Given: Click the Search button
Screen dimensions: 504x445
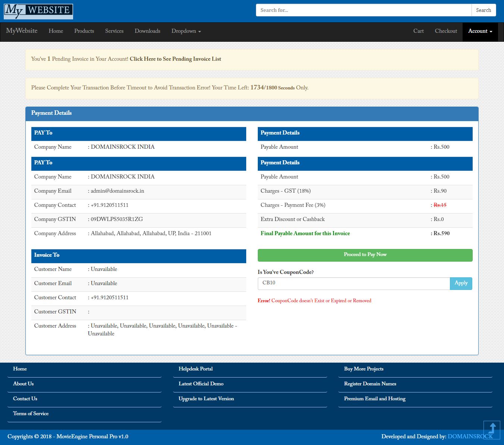Looking at the screenshot, I should point(483,10).
